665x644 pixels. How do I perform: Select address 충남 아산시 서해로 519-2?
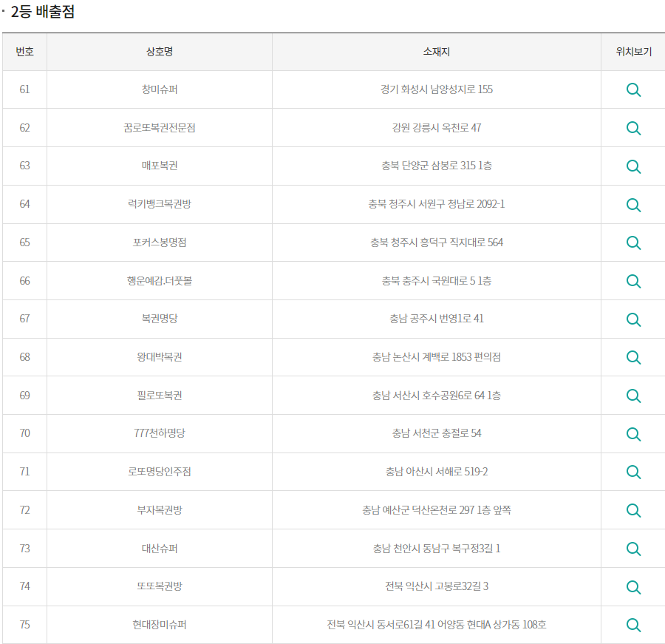pyautogui.click(x=437, y=471)
